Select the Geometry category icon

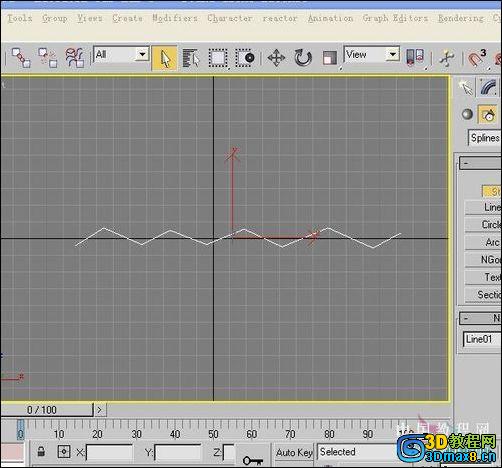click(467, 114)
